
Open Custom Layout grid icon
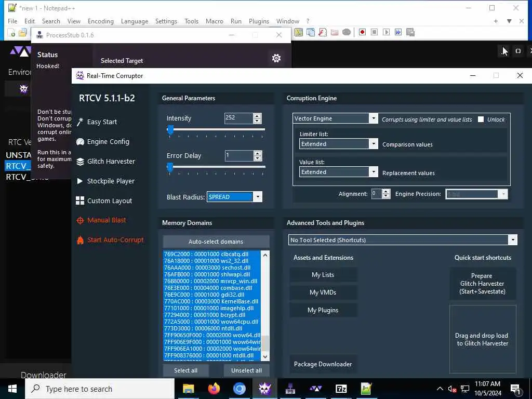(x=80, y=201)
